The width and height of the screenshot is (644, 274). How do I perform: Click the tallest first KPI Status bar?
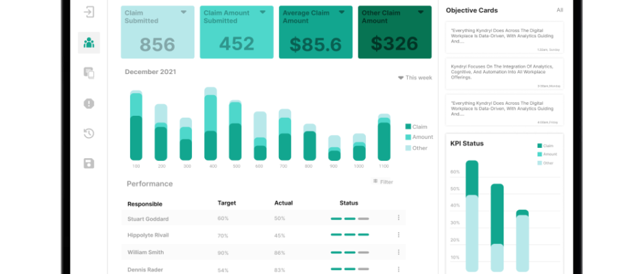[x=472, y=216]
